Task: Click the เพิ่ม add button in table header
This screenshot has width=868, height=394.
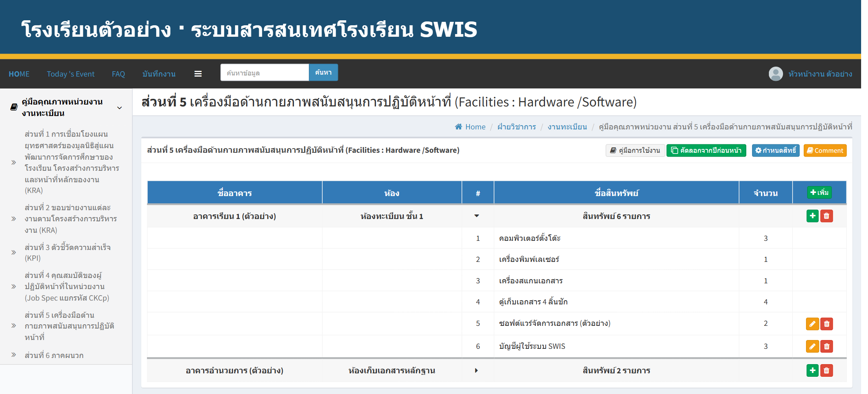Action: (x=819, y=192)
